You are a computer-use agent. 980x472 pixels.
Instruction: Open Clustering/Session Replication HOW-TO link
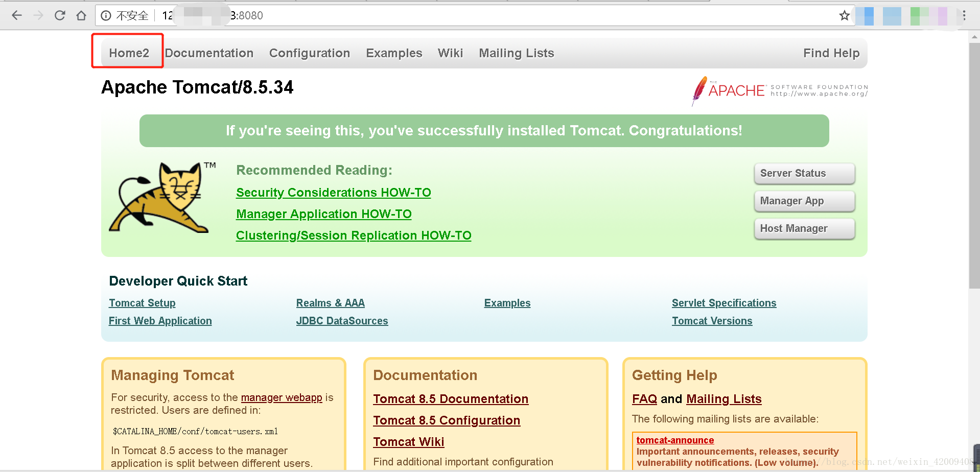coord(354,235)
